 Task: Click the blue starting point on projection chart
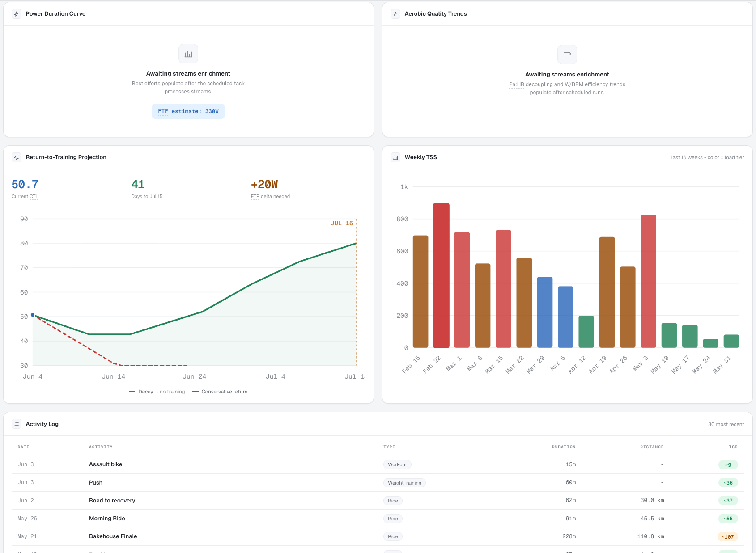33,315
